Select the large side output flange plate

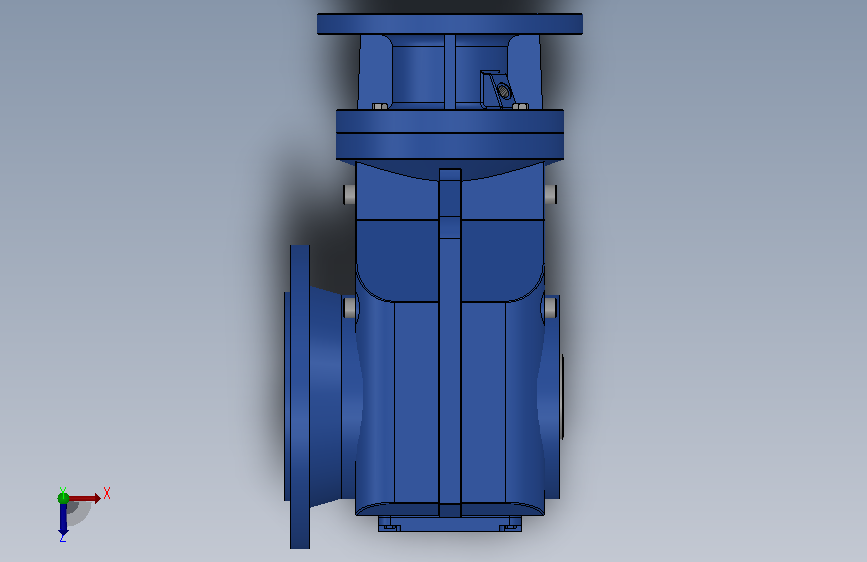point(300,397)
